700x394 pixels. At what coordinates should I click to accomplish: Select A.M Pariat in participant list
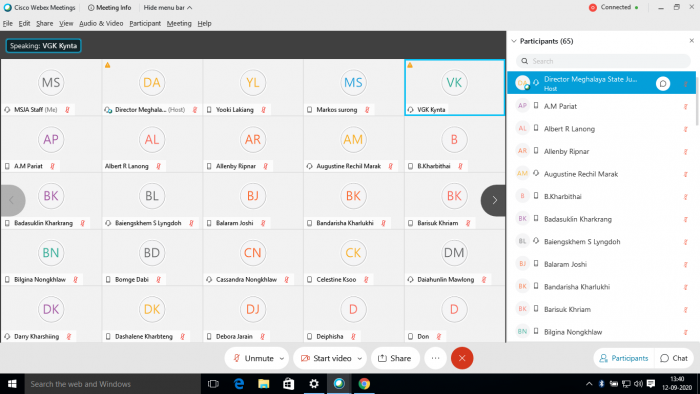coord(601,106)
